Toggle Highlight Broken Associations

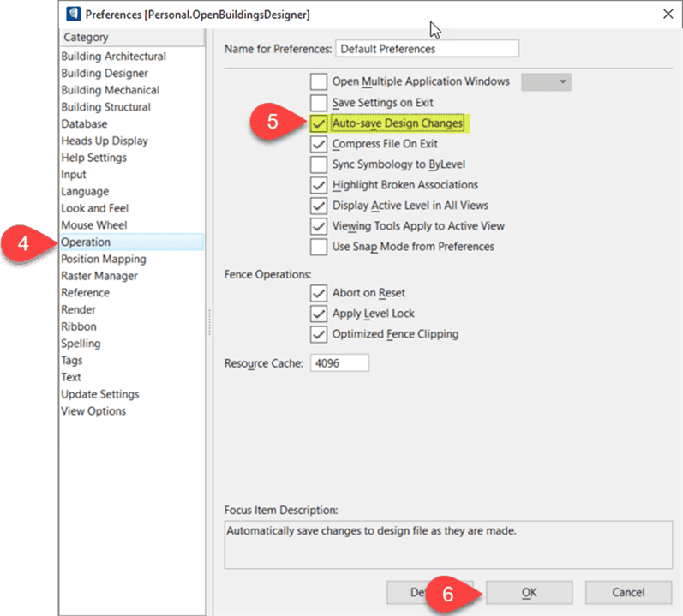pyautogui.click(x=319, y=185)
